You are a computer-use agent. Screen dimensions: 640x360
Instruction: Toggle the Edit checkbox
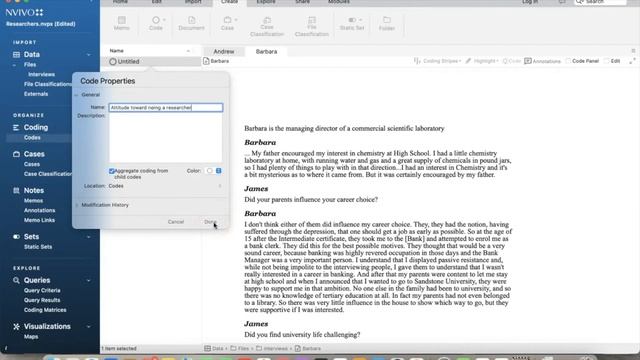point(607,61)
